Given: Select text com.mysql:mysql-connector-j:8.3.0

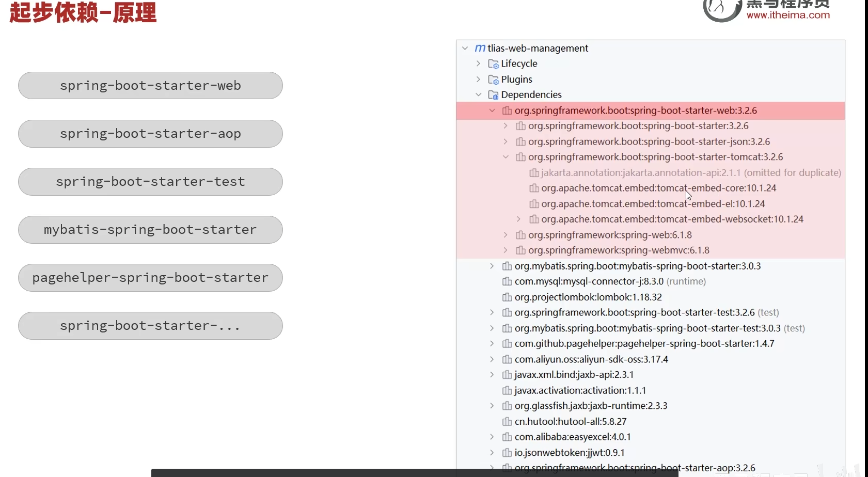Looking at the screenshot, I should pyautogui.click(x=589, y=281).
